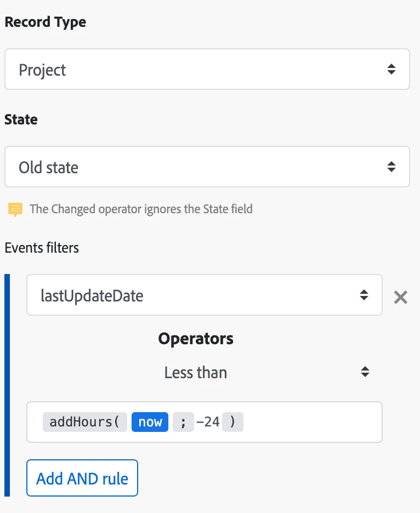Open the lastUpdateDate field selector
This screenshot has height=513, width=420.
coord(205,295)
